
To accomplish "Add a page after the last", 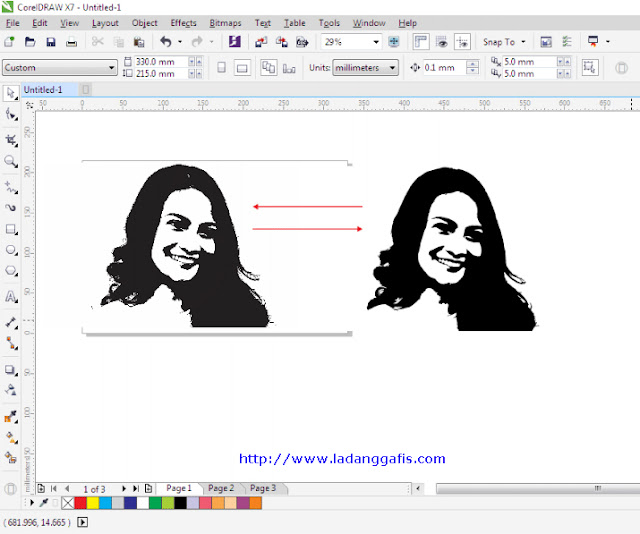I will tap(149, 488).
